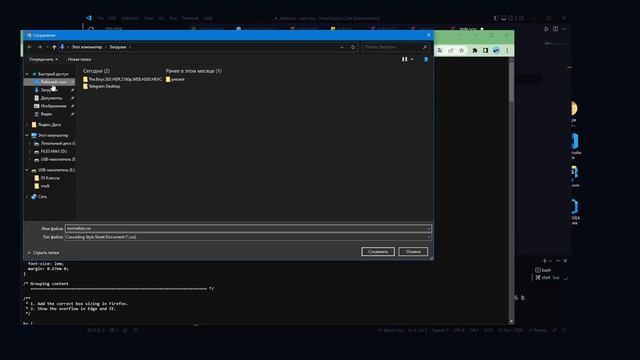
Task: Go back in the save dialog
Action: pos(30,47)
